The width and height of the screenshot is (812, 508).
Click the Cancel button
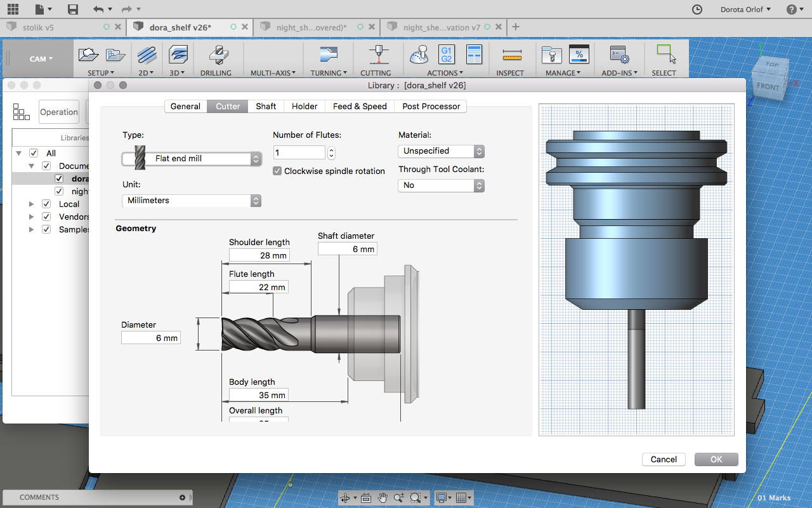coord(664,459)
